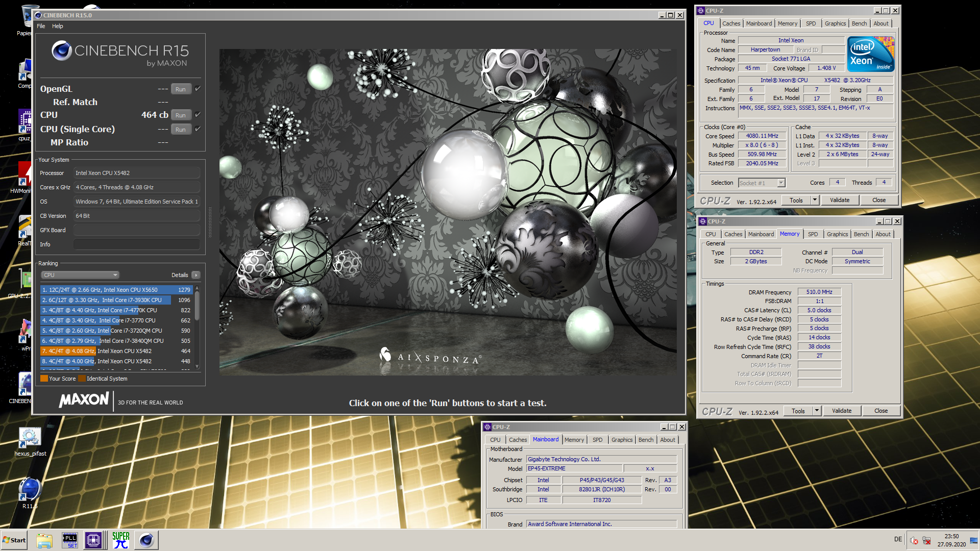Open the PLL SET taskbar icon
The height and width of the screenshot is (551, 980).
(x=70, y=540)
